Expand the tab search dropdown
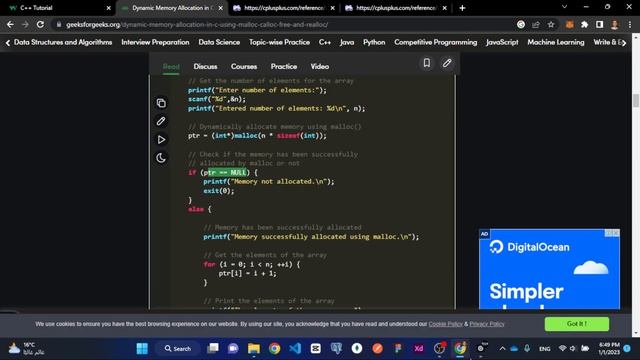Screen dimensions: 640x360 (564, 7)
